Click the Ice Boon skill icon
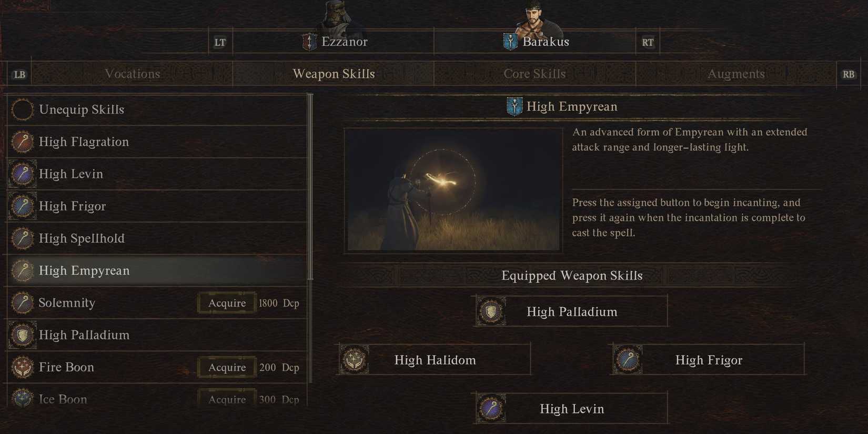 pyautogui.click(x=22, y=399)
